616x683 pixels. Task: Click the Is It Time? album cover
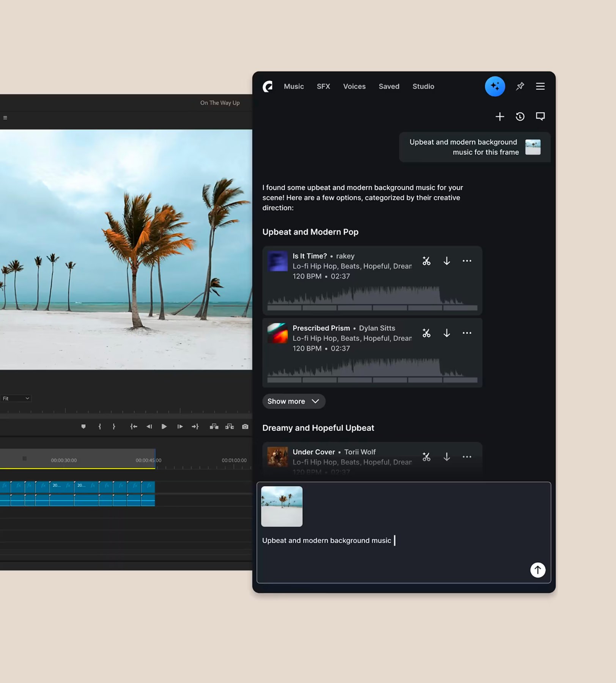[277, 261]
